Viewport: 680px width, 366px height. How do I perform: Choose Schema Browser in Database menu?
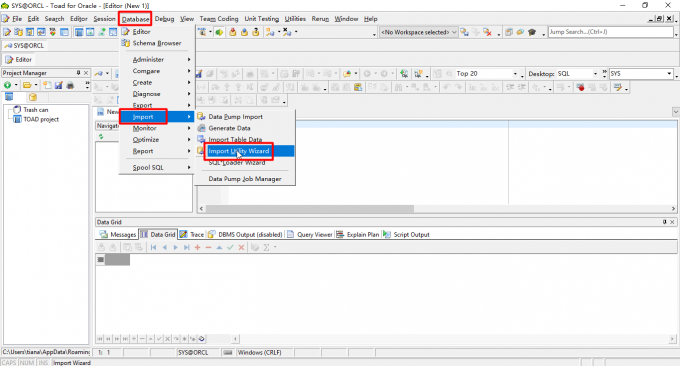(157, 43)
